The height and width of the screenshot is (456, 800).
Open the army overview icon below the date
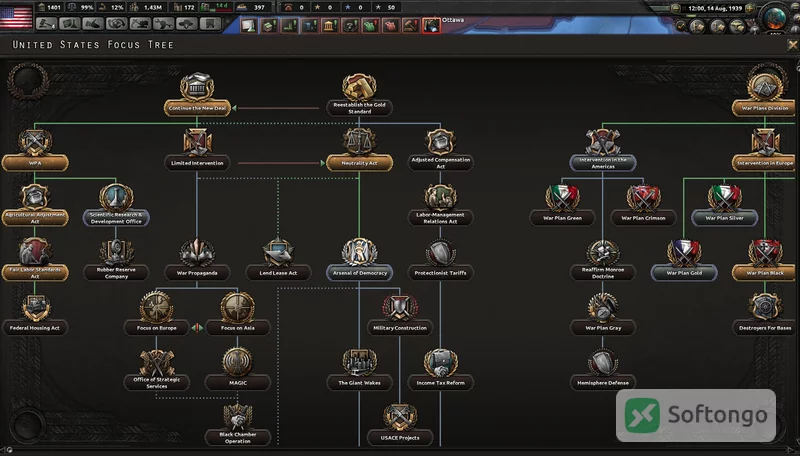pyautogui.click(x=697, y=26)
